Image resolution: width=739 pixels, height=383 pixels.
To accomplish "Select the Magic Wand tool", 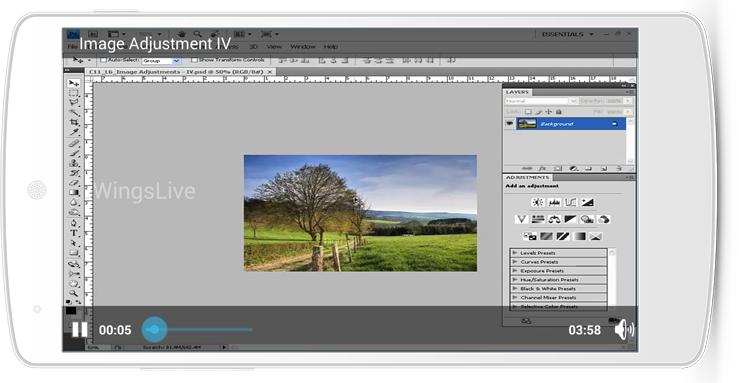I will (74, 113).
